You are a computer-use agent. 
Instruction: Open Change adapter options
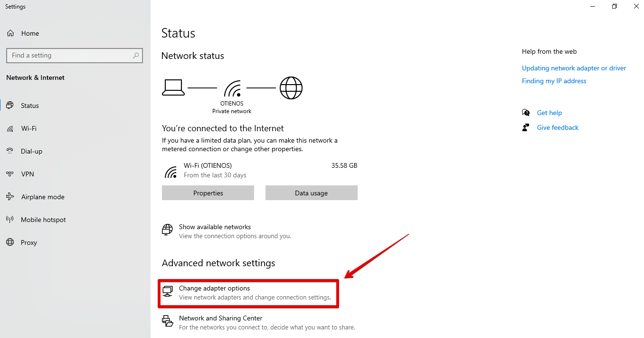[214, 289]
